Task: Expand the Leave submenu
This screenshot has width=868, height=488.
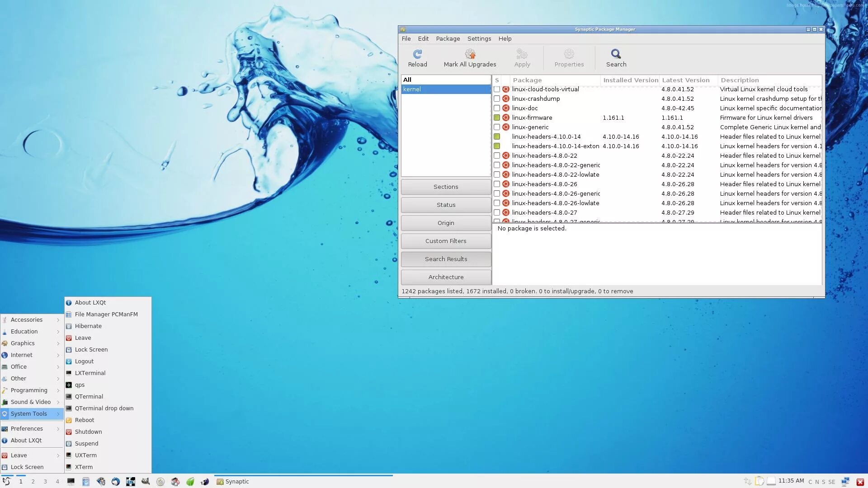Action: pyautogui.click(x=58, y=455)
